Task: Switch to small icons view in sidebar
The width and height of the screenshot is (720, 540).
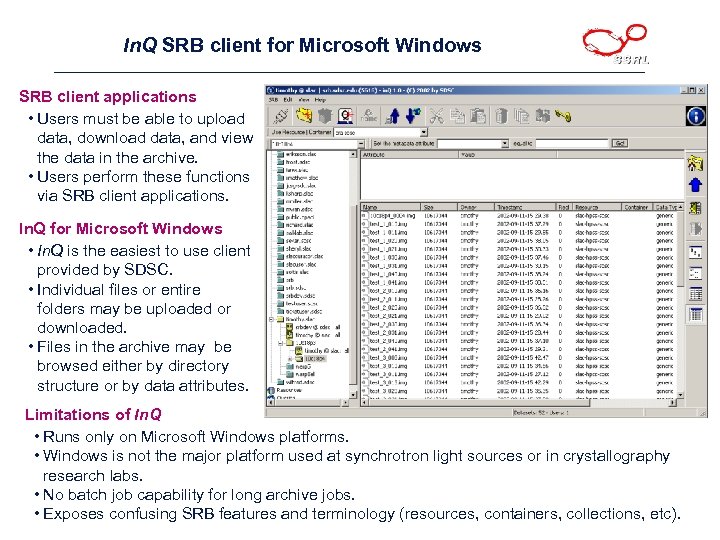Action: tap(695, 273)
